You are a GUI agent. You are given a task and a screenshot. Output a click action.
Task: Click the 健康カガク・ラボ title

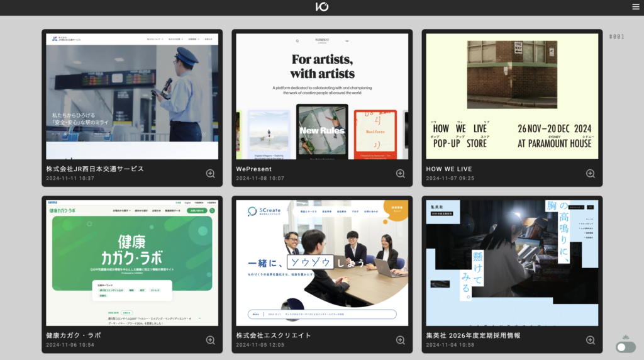74,335
